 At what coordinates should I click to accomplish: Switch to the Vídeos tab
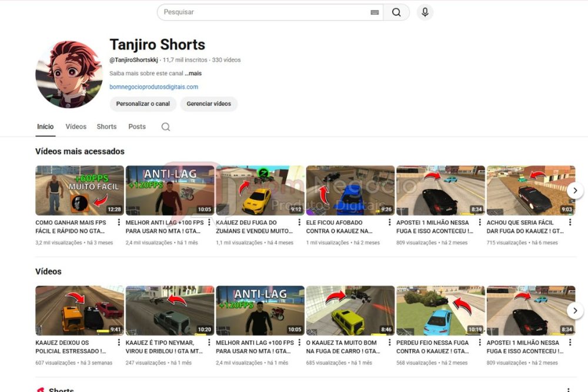[76, 127]
